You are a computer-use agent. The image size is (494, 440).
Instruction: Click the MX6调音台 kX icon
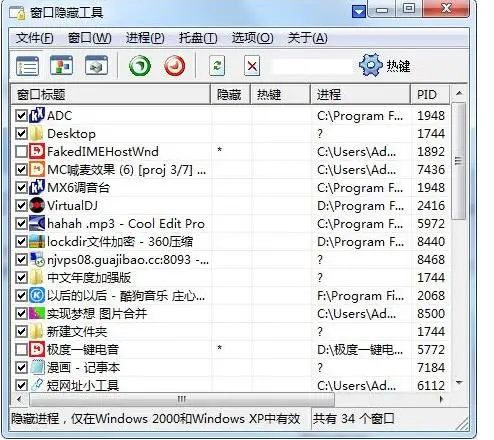point(37,187)
